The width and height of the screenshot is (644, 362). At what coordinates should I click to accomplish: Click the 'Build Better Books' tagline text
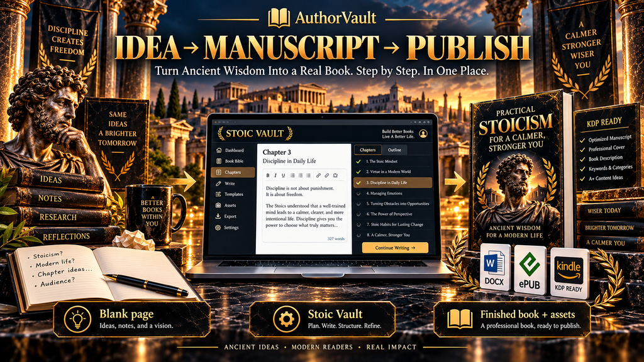pos(397,132)
